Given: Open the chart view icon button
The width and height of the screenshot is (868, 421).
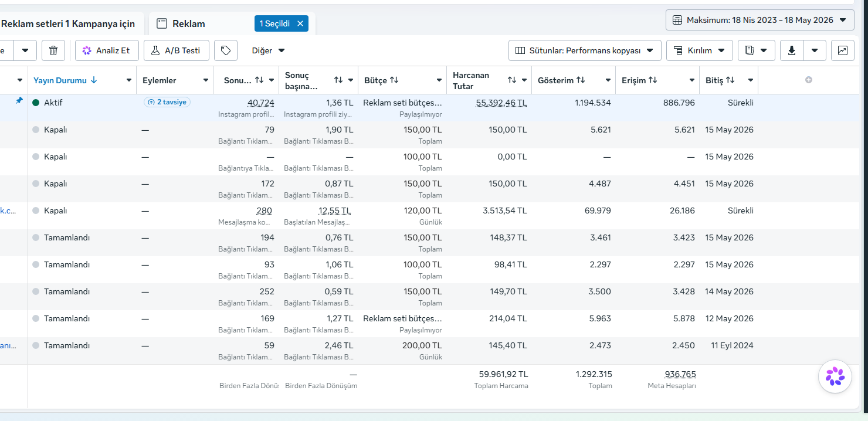Looking at the screenshot, I should click(x=842, y=50).
